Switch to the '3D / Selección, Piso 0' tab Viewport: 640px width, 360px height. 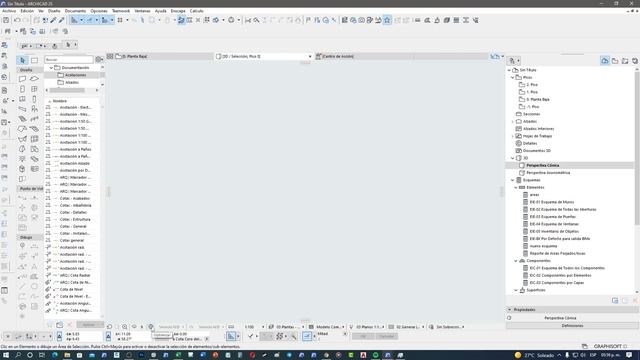(x=264, y=56)
